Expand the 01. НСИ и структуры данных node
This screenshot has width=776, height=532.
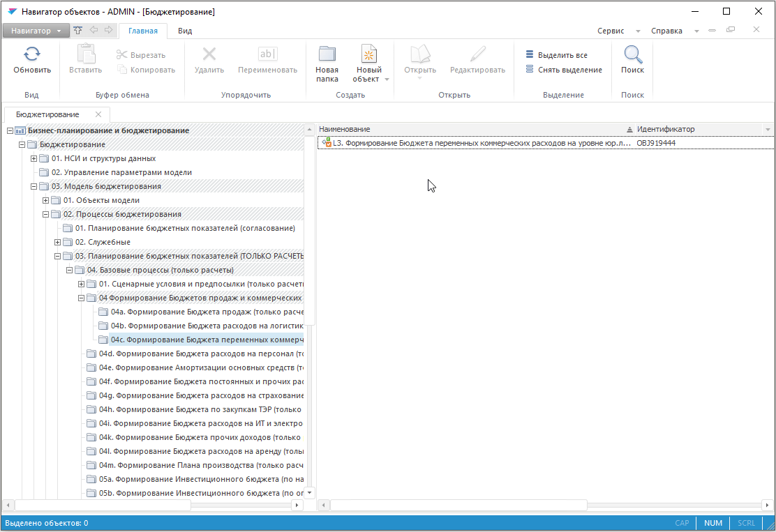pos(33,158)
